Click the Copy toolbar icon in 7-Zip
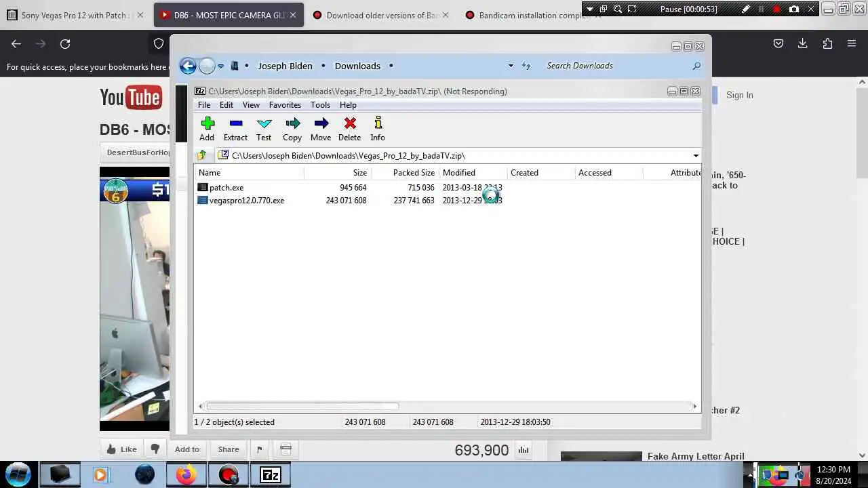868x488 pixels. tap(292, 128)
